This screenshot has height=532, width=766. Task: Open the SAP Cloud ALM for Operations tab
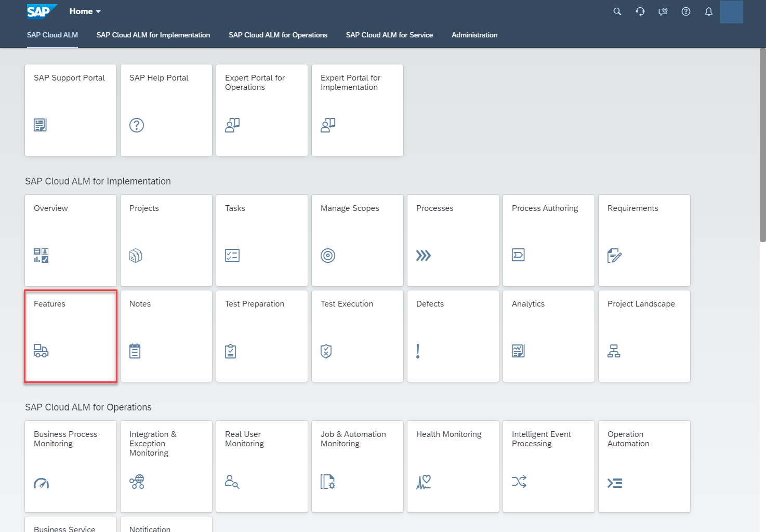(278, 35)
